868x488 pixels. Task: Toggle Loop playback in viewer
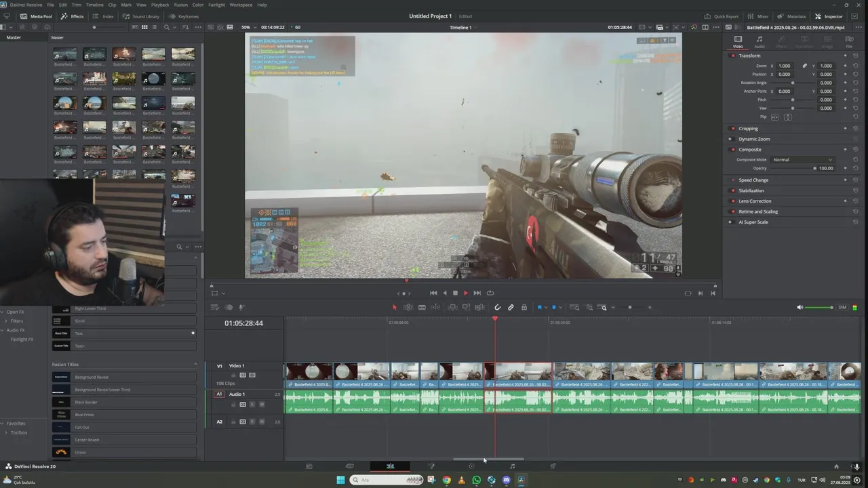490,293
